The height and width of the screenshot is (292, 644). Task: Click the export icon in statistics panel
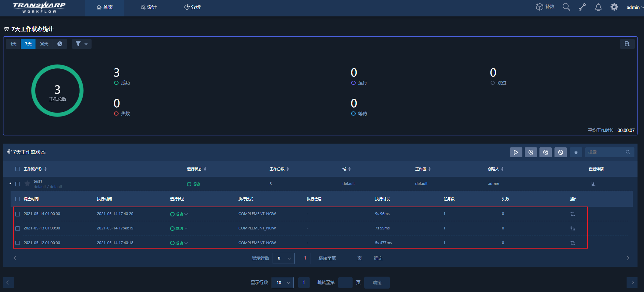tap(627, 44)
